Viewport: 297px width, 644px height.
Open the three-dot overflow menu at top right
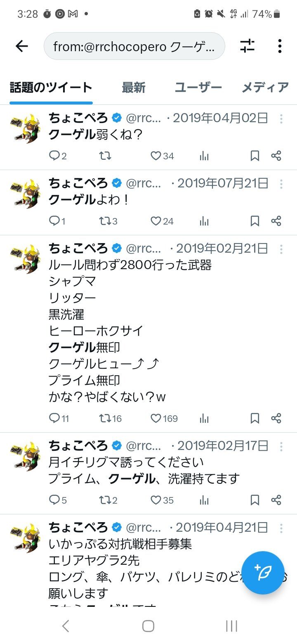[280, 46]
